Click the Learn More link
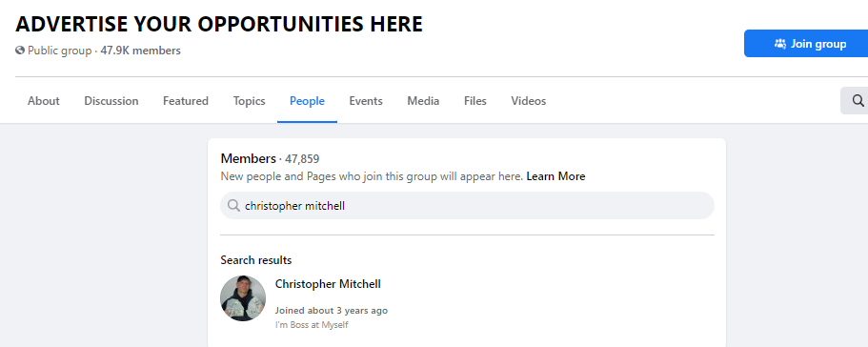The image size is (868, 347). pyautogui.click(x=555, y=176)
